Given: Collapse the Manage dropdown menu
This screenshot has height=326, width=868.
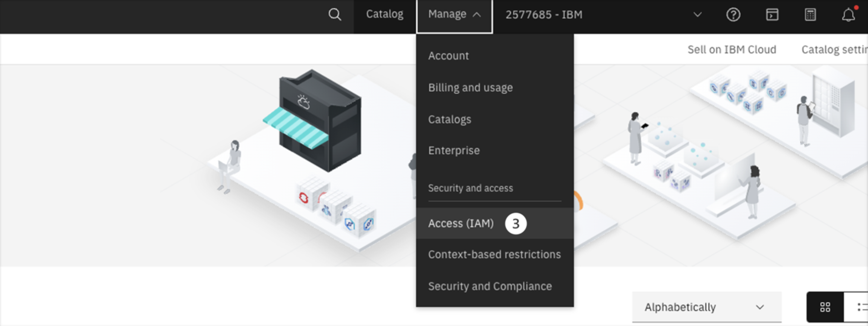Looking at the screenshot, I should click(x=454, y=14).
